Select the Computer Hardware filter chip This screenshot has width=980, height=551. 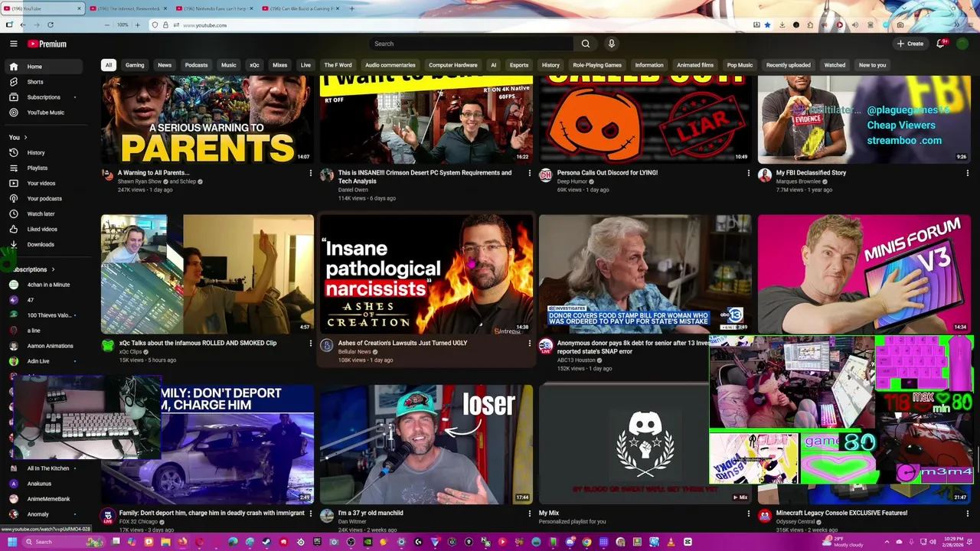coord(452,65)
